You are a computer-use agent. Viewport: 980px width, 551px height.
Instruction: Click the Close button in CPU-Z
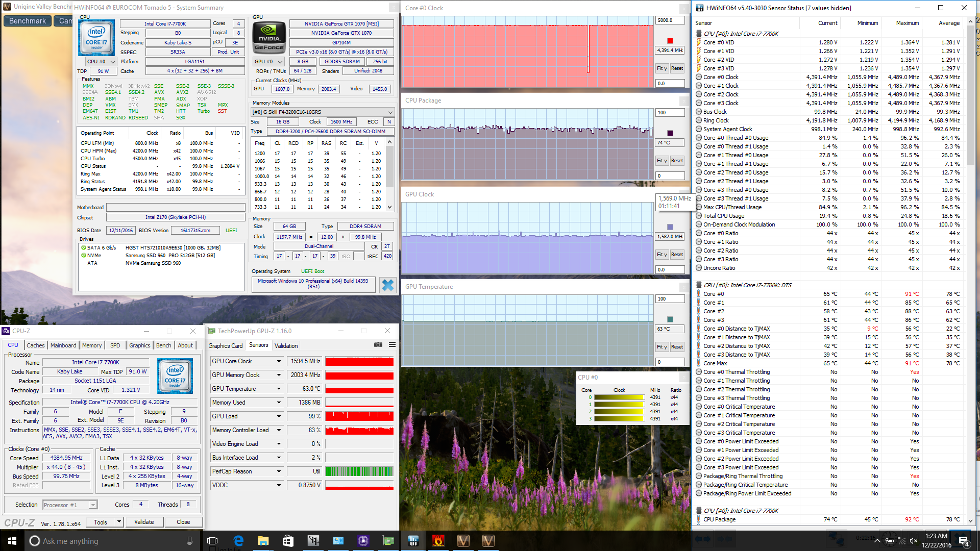click(x=183, y=522)
